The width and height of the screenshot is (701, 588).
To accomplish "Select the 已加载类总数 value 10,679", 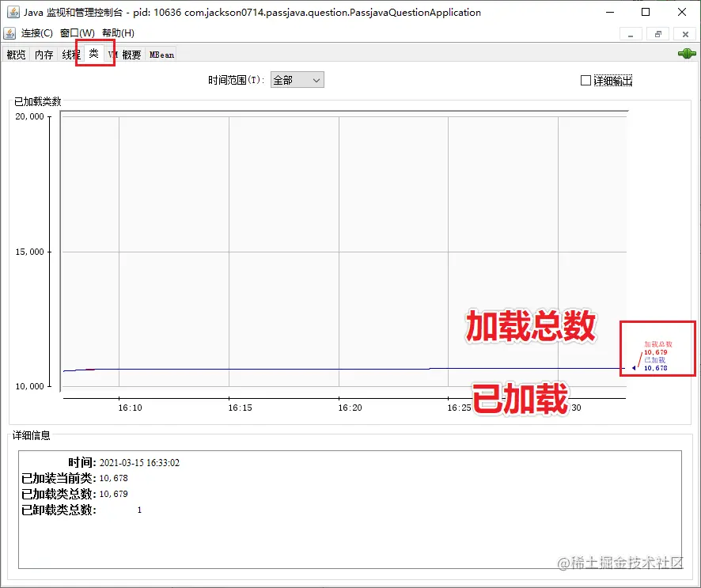I will coord(112,493).
